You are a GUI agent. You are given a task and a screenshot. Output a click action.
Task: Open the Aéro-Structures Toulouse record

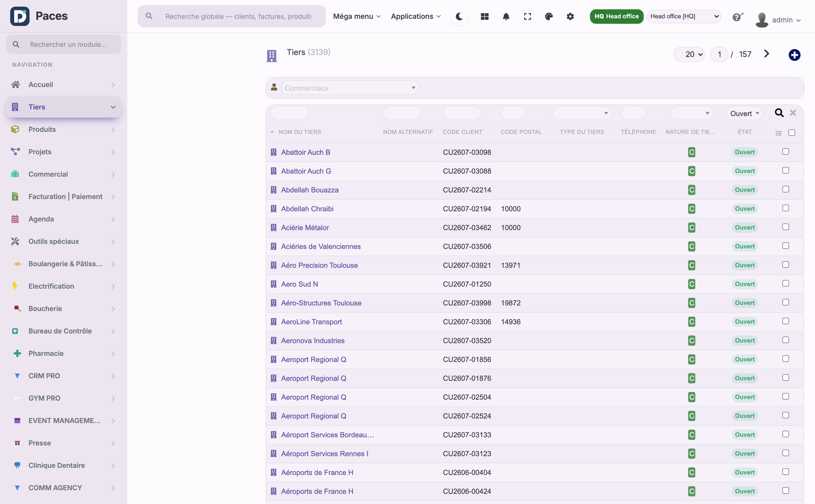321,303
